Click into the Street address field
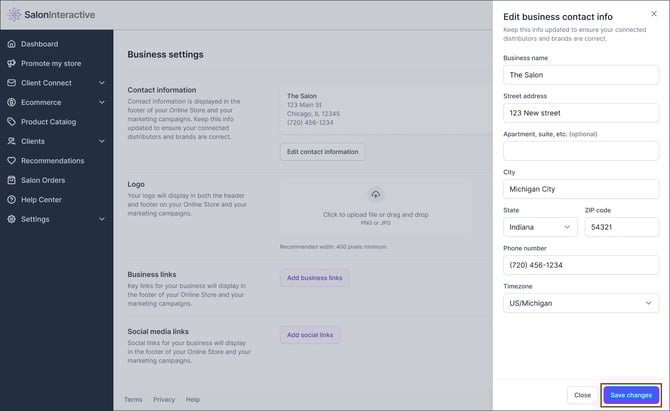 click(581, 113)
